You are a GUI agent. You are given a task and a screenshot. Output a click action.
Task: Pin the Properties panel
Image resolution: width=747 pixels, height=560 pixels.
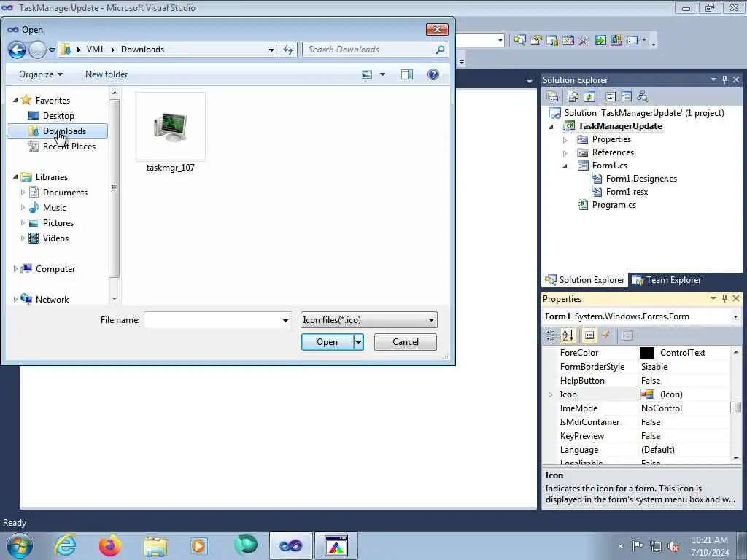coord(724,298)
